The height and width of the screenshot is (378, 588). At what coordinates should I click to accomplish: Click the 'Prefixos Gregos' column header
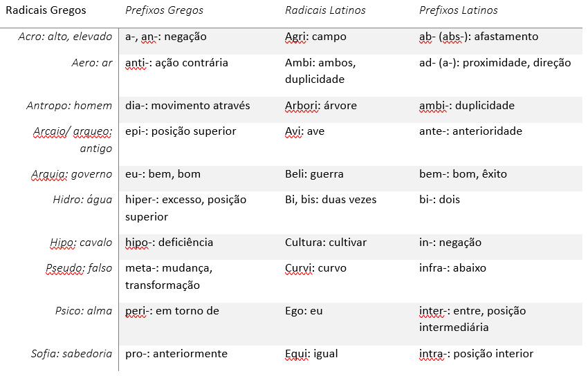coord(164,10)
